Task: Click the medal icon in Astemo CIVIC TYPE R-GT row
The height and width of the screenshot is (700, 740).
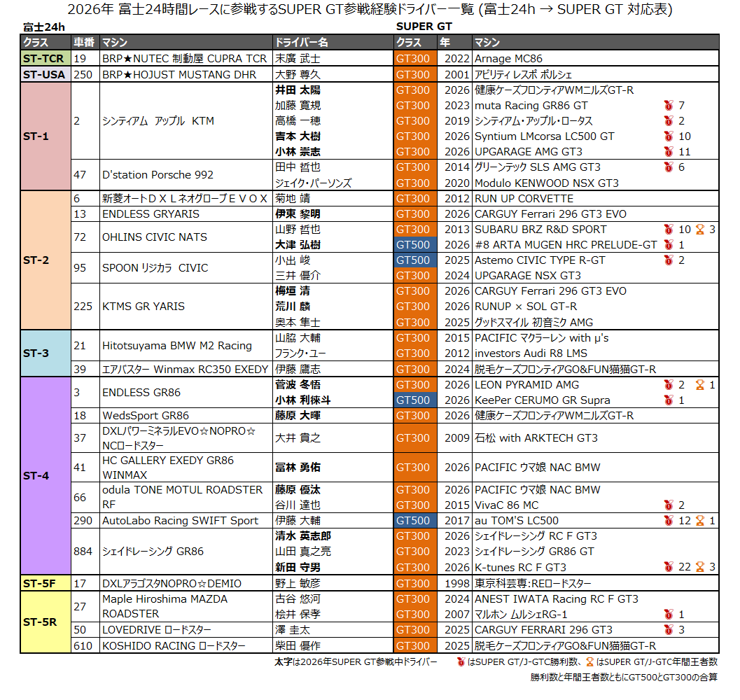Action: [669, 260]
